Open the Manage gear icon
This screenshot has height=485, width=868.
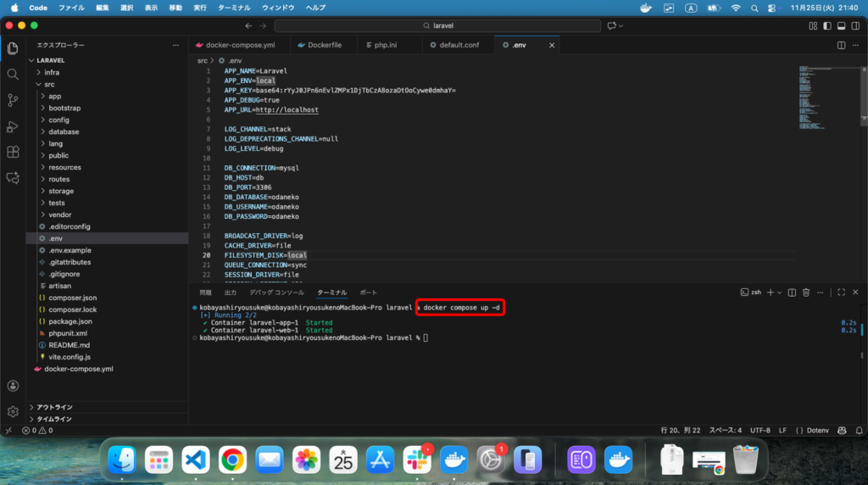tap(13, 412)
